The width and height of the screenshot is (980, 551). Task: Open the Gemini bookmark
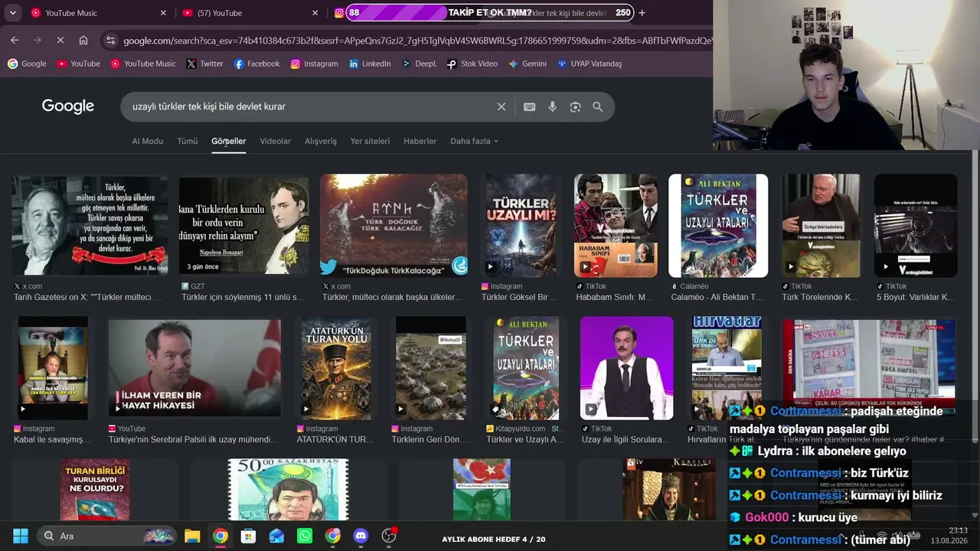pos(528,64)
